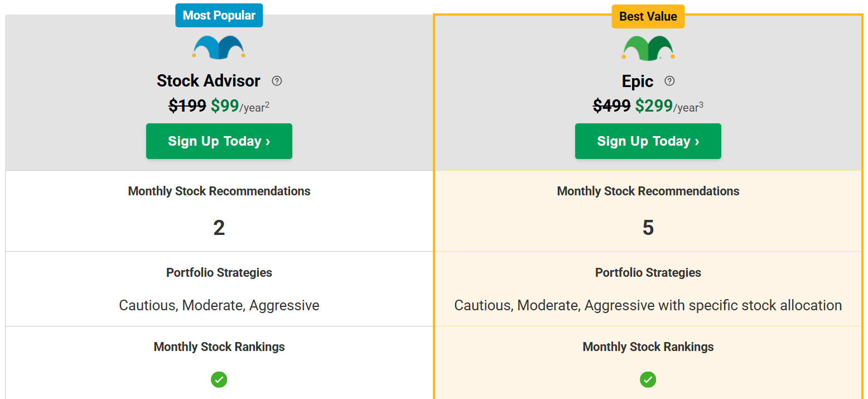
Task: Select the green $299 discounted price
Action: (x=653, y=105)
